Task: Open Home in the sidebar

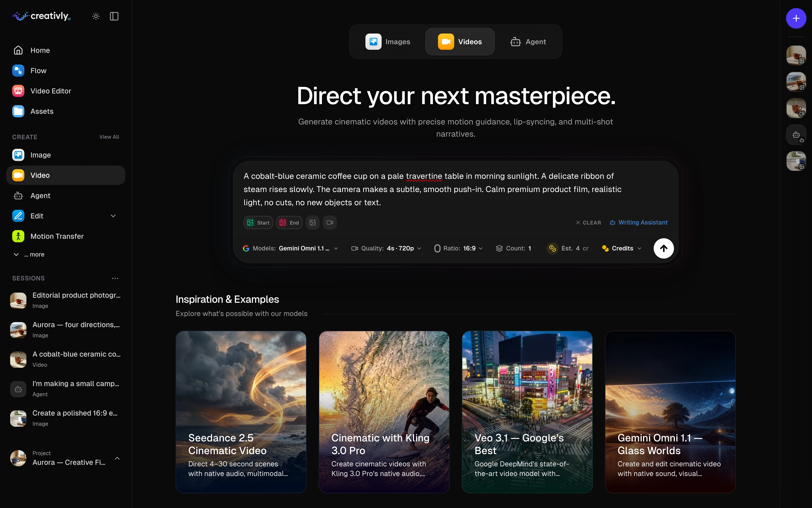Action: pyautogui.click(x=65, y=50)
